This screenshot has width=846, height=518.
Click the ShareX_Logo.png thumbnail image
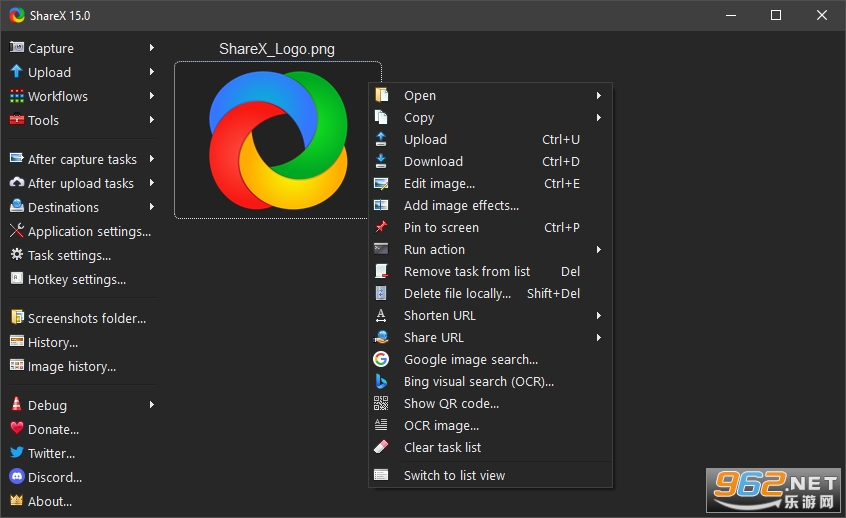click(278, 140)
